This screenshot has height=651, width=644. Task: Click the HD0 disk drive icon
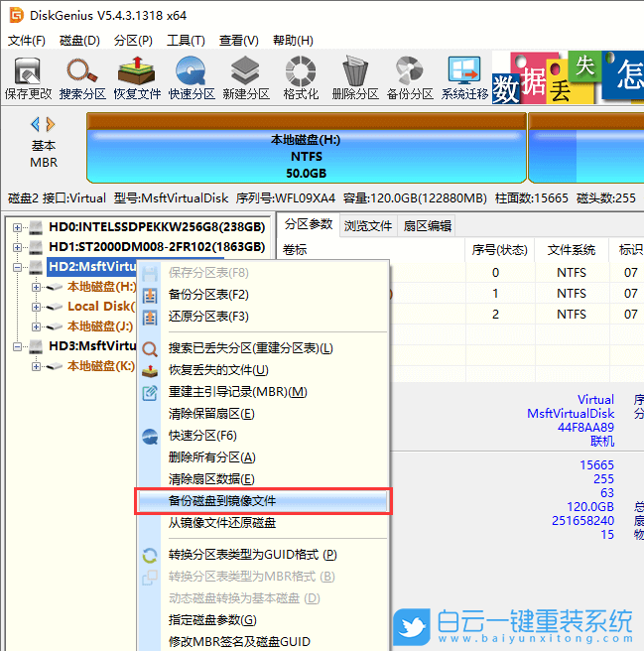point(36,227)
